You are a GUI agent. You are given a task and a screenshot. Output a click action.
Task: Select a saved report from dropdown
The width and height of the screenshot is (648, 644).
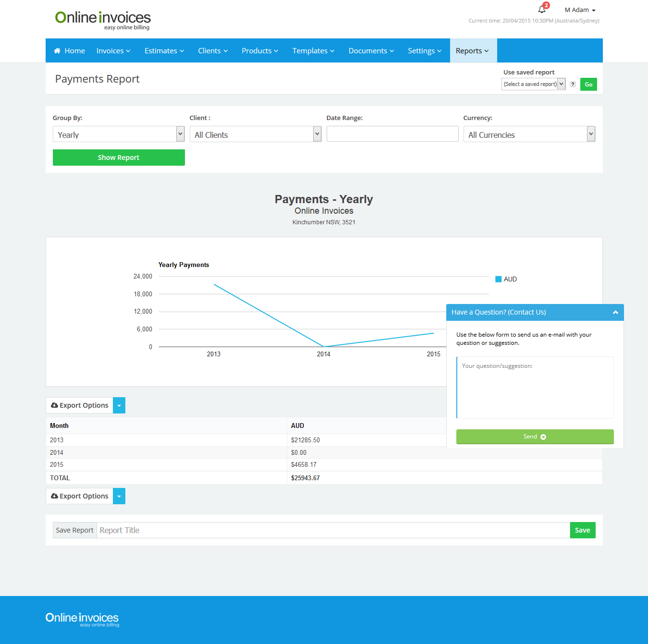(x=533, y=84)
